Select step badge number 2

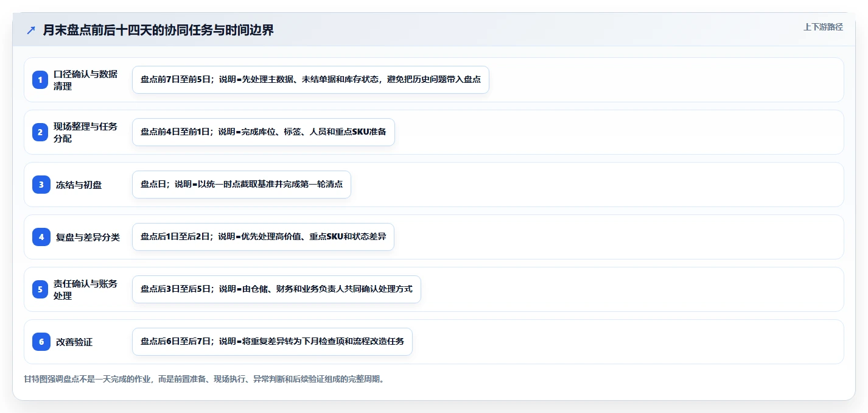[x=41, y=132]
